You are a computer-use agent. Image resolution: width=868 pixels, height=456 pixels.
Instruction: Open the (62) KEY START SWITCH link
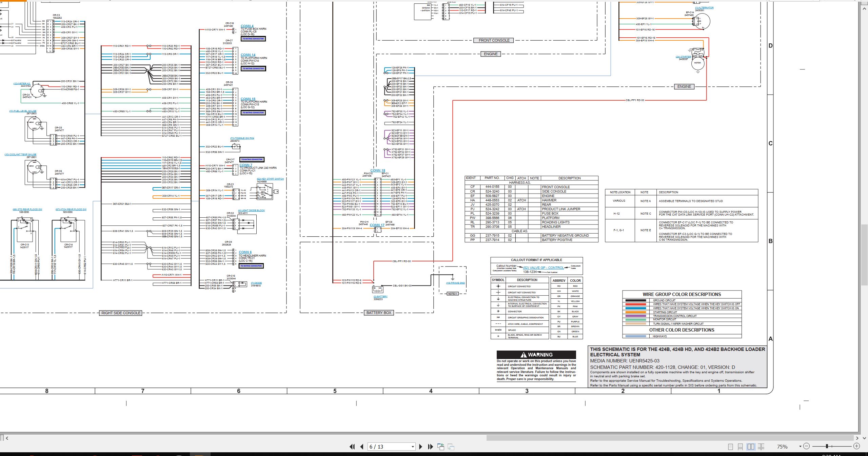click(270, 179)
